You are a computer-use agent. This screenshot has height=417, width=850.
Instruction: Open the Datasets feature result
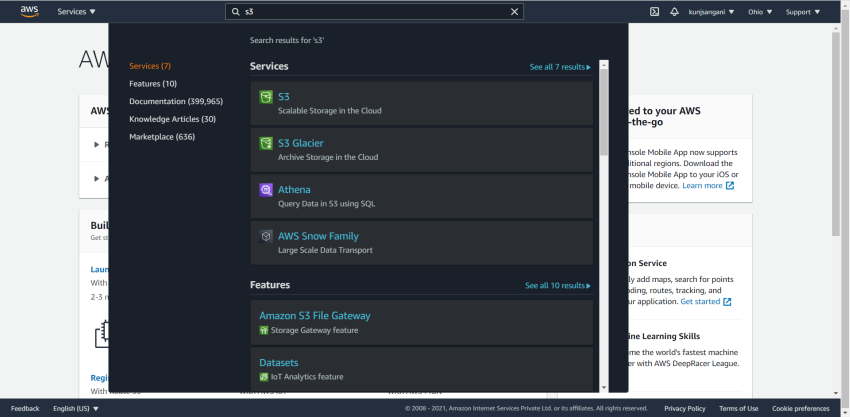tap(422, 369)
